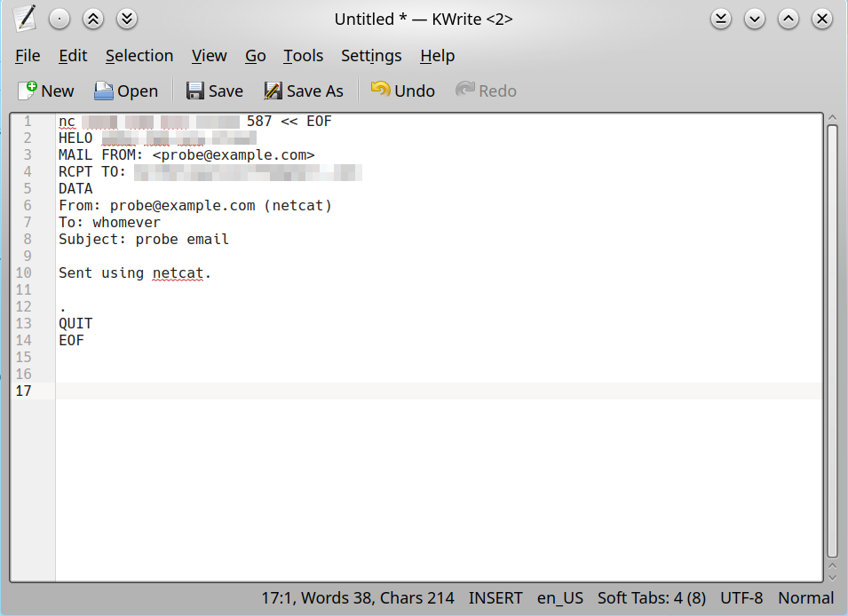
Task: Click the double down-arrow titlebar button next to the app icon
Action: (x=127, y=19)
